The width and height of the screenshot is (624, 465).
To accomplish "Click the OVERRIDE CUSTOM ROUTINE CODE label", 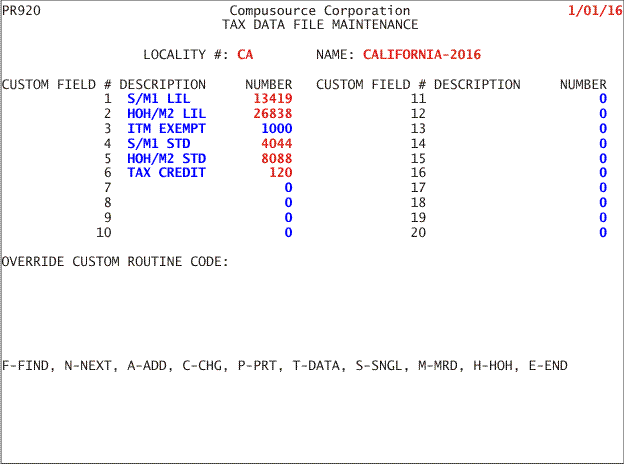I will [x=115, y=262].
